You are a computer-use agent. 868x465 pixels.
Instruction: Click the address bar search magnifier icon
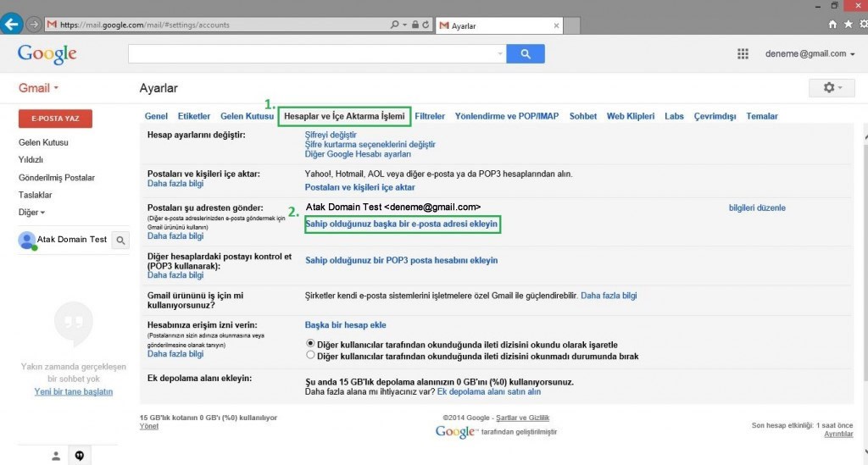[394, 25]
